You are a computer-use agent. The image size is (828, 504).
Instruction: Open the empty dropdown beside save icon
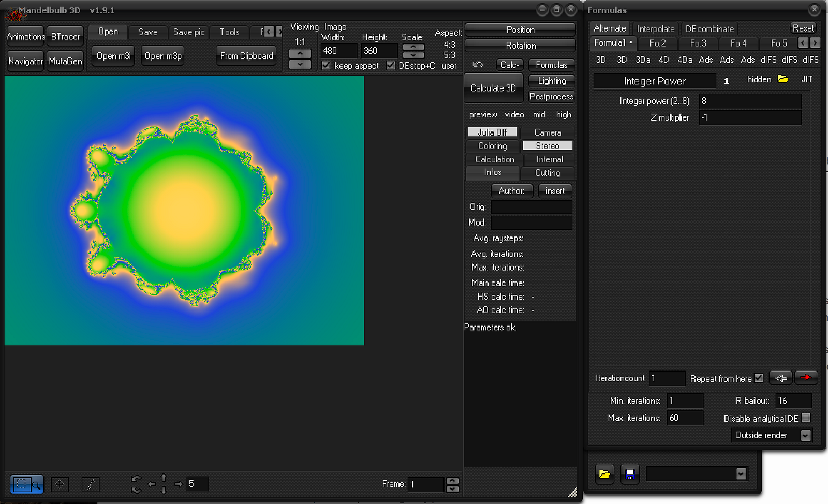tap(741, 474)
